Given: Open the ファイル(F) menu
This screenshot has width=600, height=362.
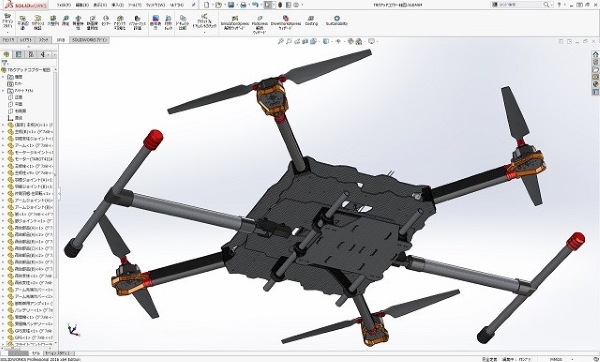Looking at the screenshot, I should click(64, 5).
